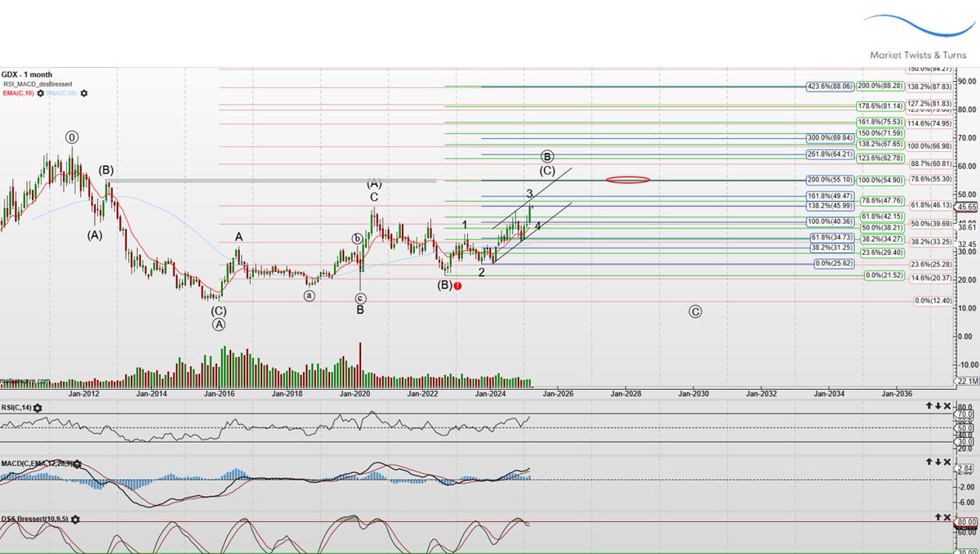Click the 200.0%(88.28) Fibonacci label
980x554 pixels.
[x=880, y=86]
